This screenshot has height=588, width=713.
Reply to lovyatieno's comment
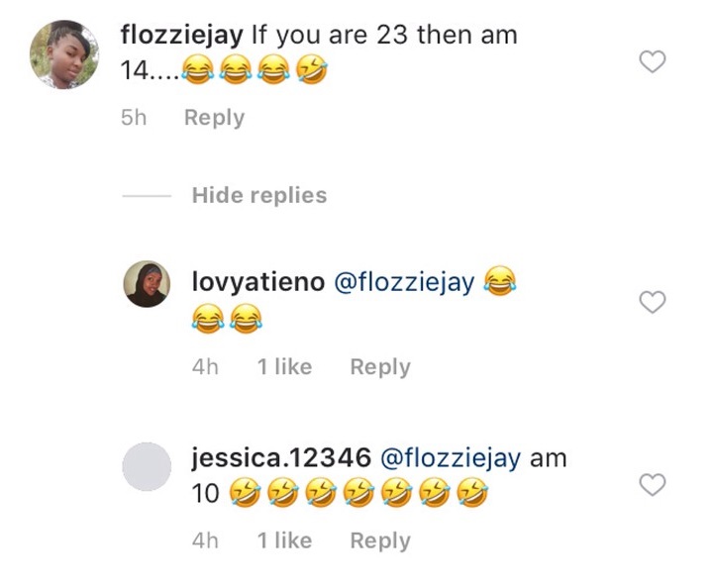pos(379,367)
